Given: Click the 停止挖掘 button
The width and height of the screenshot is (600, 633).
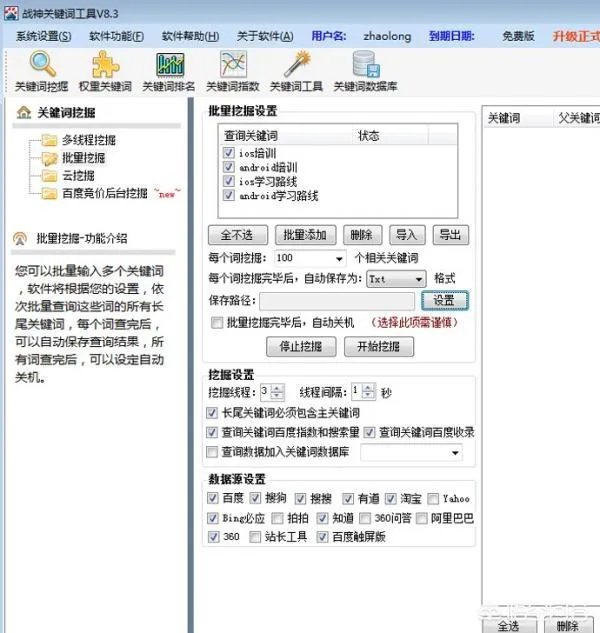Looking at the screenshot, I should [x=301, y=347].
